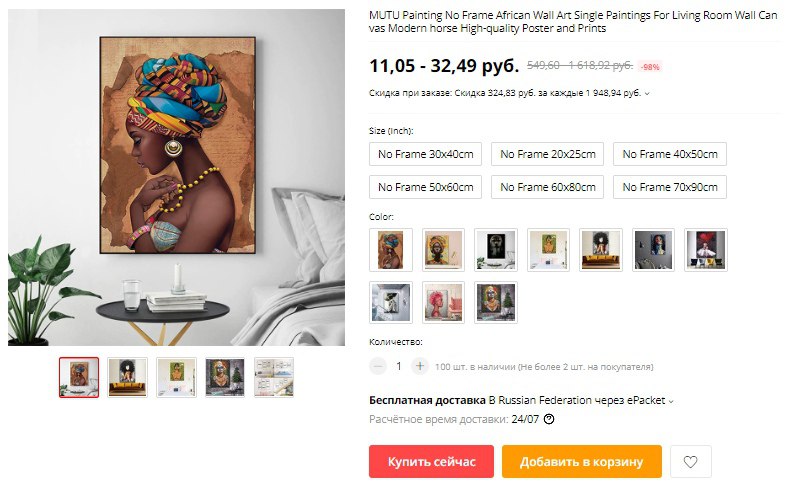Decrease quantity with minus button
Screen dimensions: 789x482
coord(377,366)
